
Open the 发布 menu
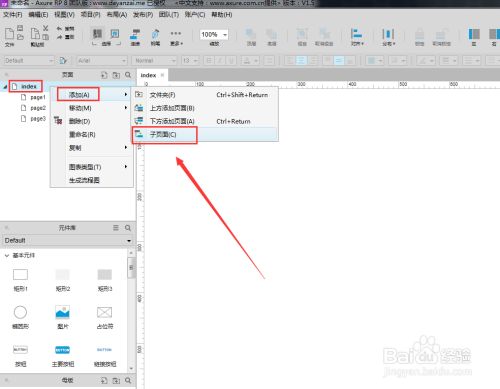[x=143, y=14]
